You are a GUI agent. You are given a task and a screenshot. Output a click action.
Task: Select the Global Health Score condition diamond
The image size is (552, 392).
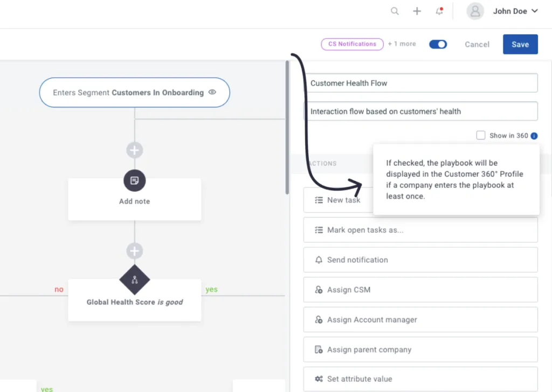(x=134, y=280)
